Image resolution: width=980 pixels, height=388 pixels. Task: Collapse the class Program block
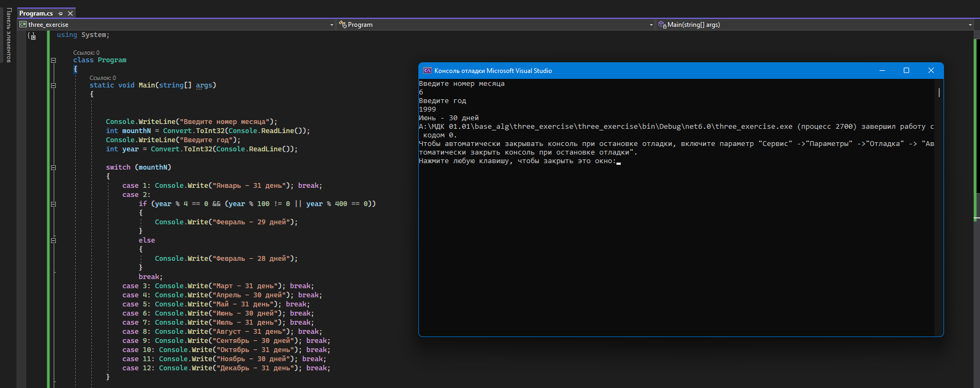point(53,60)
